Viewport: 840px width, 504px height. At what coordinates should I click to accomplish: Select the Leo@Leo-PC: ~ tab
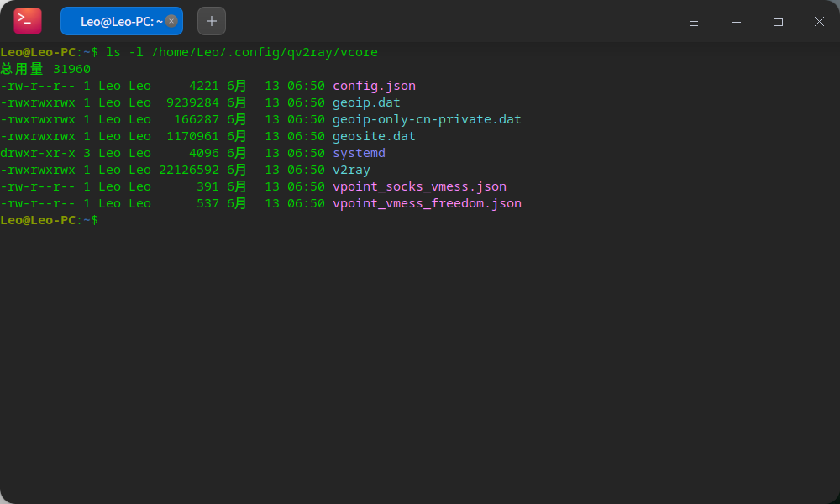pyautogui.click(x=118, y=22)
